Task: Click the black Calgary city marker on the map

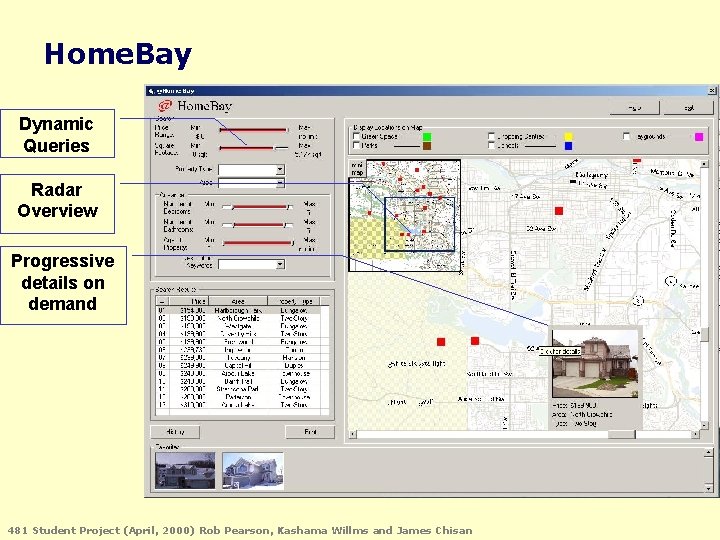Action: click(573, 182)
